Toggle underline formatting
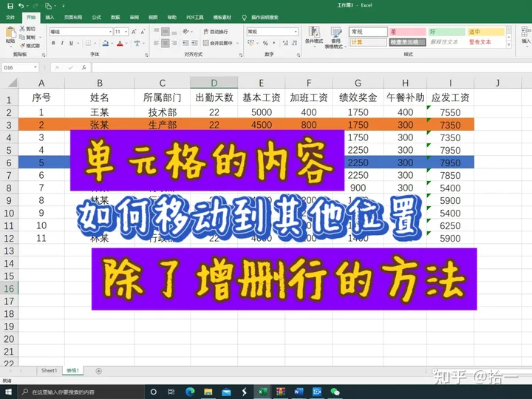This screenshot has width=532, height=399. coord(71,43)
